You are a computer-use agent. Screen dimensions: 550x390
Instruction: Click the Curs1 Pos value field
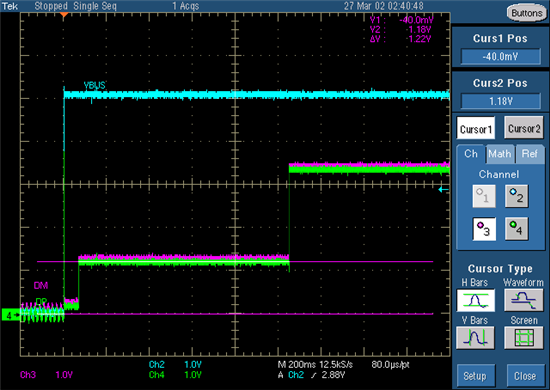point(501,56)
